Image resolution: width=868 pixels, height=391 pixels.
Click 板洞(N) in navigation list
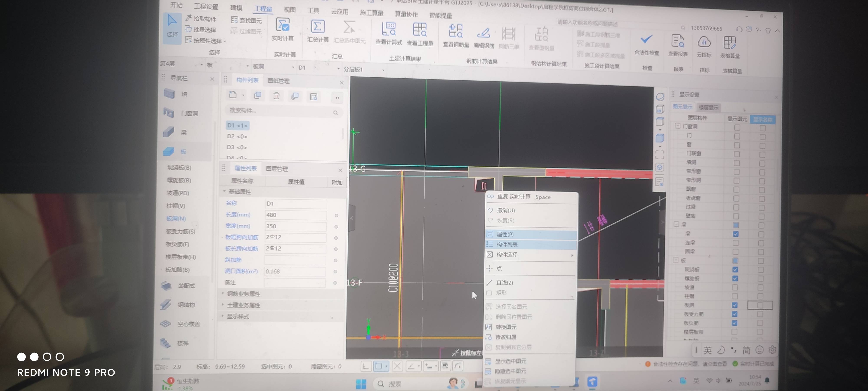pyautogui.click(x=176, y=218)
